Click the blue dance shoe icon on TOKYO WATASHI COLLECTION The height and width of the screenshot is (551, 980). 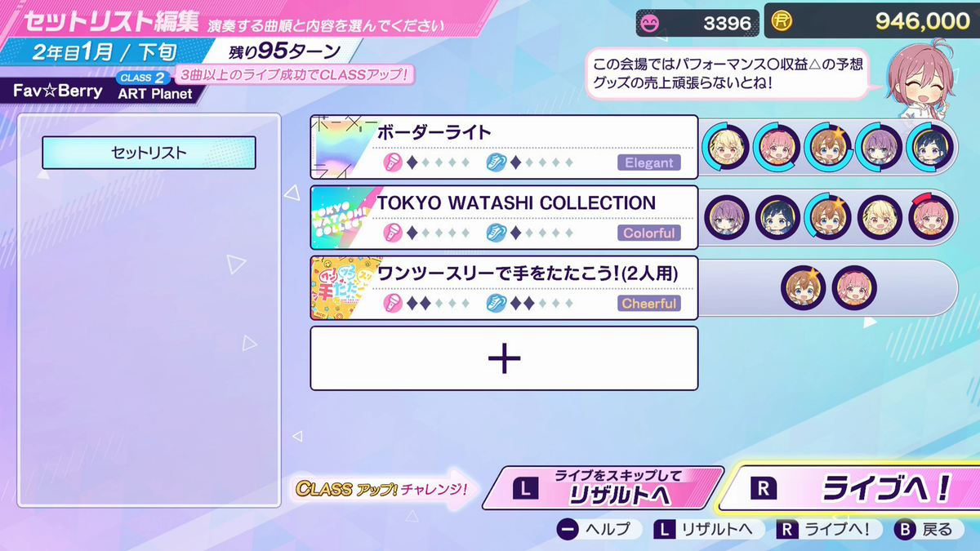pyautogui.click(x=495, y=233)
